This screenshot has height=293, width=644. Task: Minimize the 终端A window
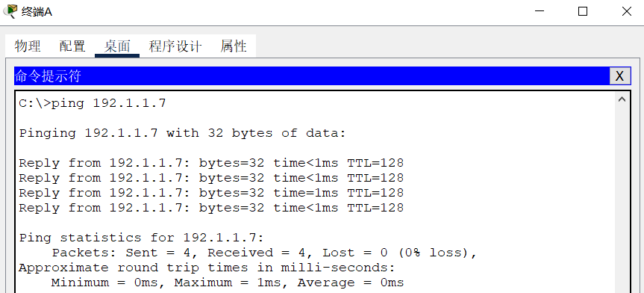pos(540,11)
